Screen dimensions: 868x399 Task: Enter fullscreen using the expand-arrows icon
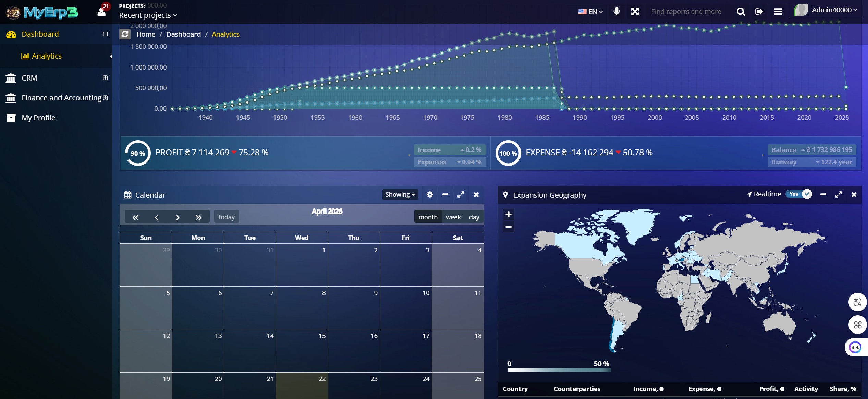coord(635,11)
